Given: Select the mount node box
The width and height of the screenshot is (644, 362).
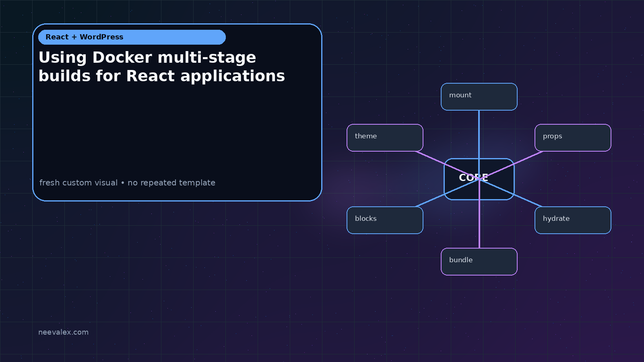Looking at the screenshot, I should point(479,97).
